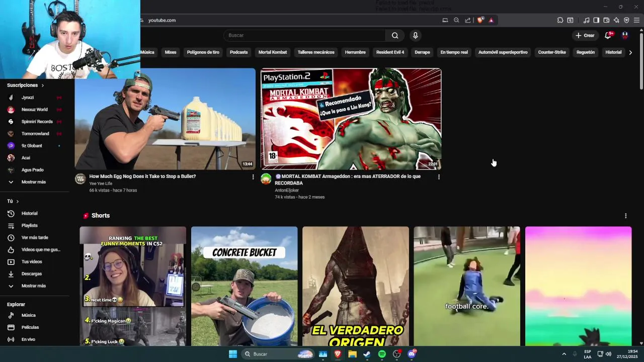The width and height of the screenshot is (644, 362).
Task: Open the AntonEljoker channel name link
Action: pyautogui.click(x=287, y=191)
